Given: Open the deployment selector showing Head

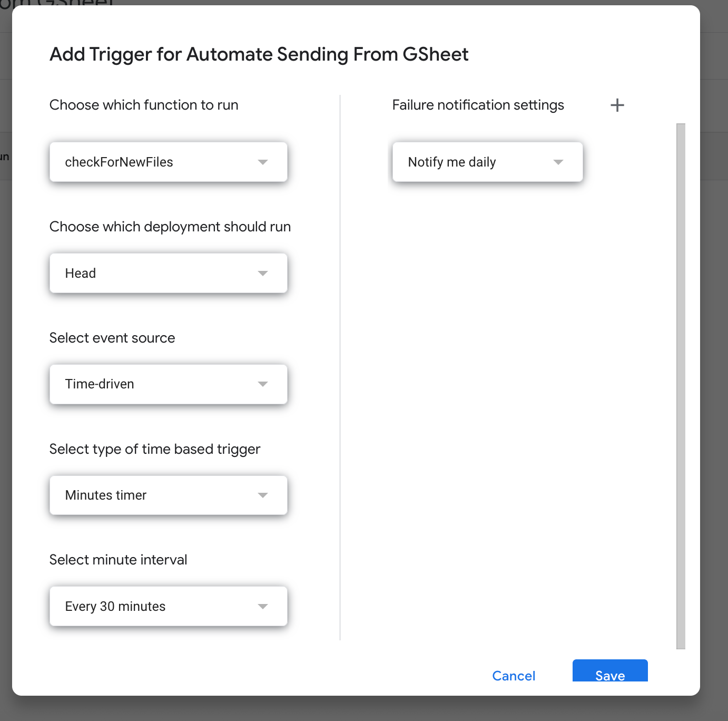Looking at the screenshot, I should 168,273.
